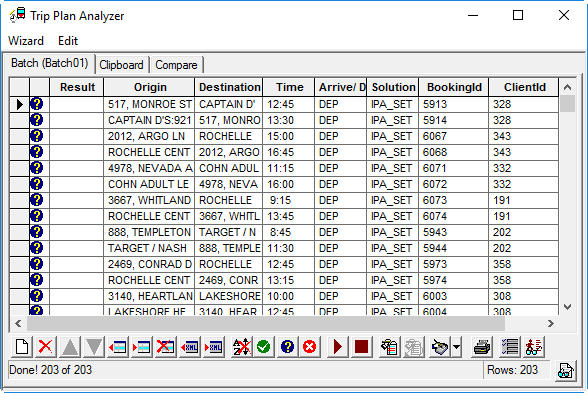
Task: Click the vertical scrollbar up arrow
Action: (x=567, y=87)
